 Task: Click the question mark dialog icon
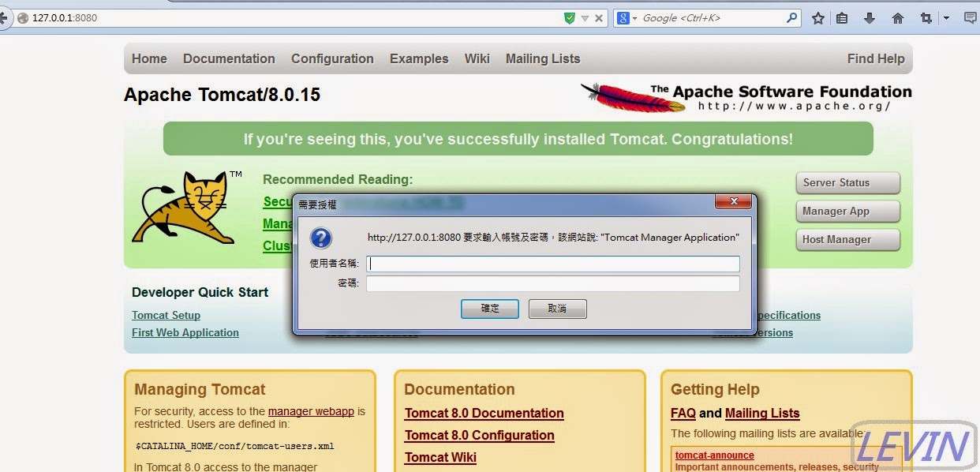point(321,238)
